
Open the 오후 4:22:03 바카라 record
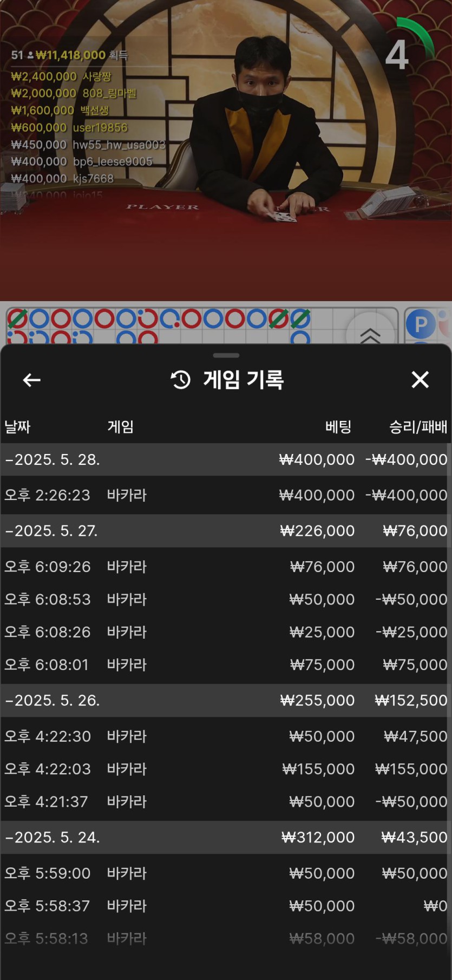click(x=226, y=769)
